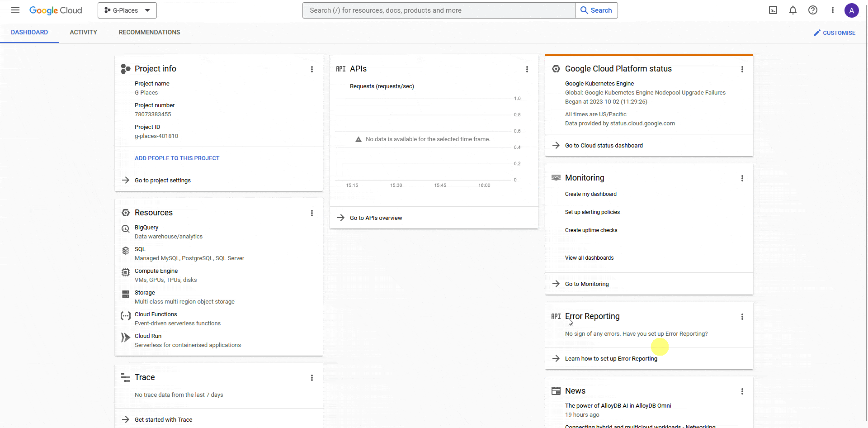
Task: Open Error Reporting card options menu
Action: pos(742,317)
